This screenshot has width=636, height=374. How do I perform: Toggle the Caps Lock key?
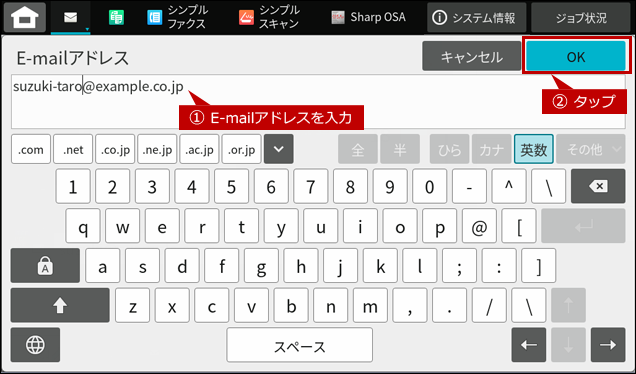click(x=45, y=266)
